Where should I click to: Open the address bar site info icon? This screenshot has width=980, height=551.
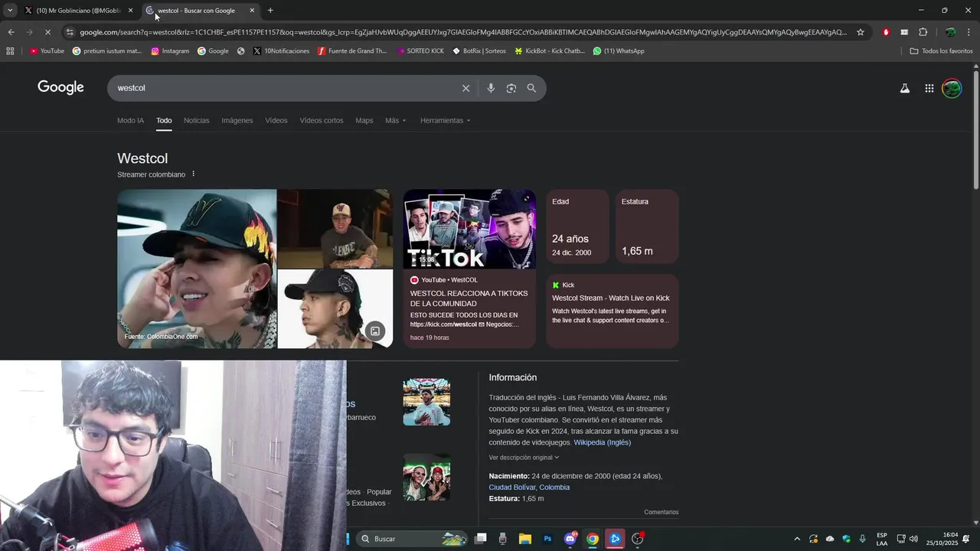pyautogui.click(x=70, y=32)
